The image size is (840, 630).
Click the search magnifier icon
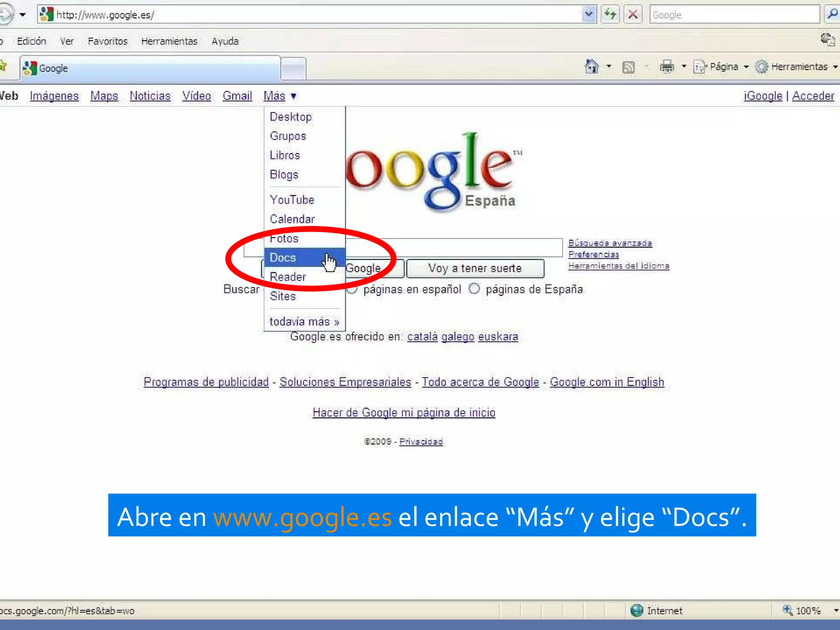click(x=832, y=15)
